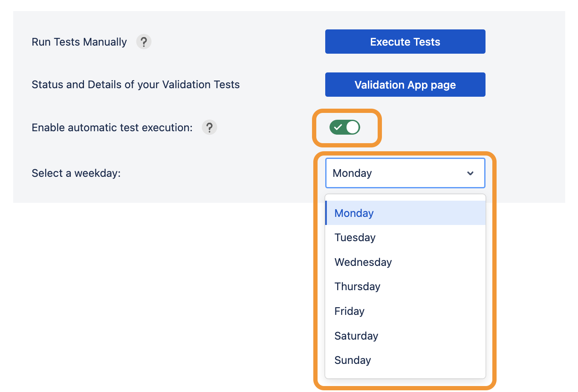Click the help icon next to Run Tests Manually

click(x=144, y=42)
